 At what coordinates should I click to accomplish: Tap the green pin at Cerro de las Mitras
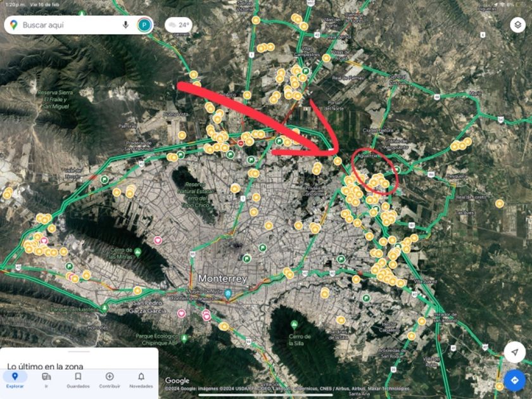tap(137, 253)
